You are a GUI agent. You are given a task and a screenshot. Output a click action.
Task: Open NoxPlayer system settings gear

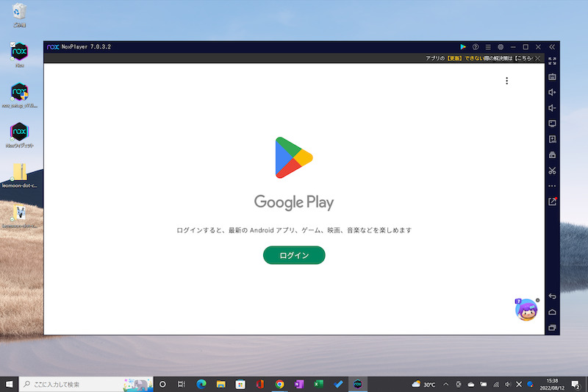(x=501, y=47)
